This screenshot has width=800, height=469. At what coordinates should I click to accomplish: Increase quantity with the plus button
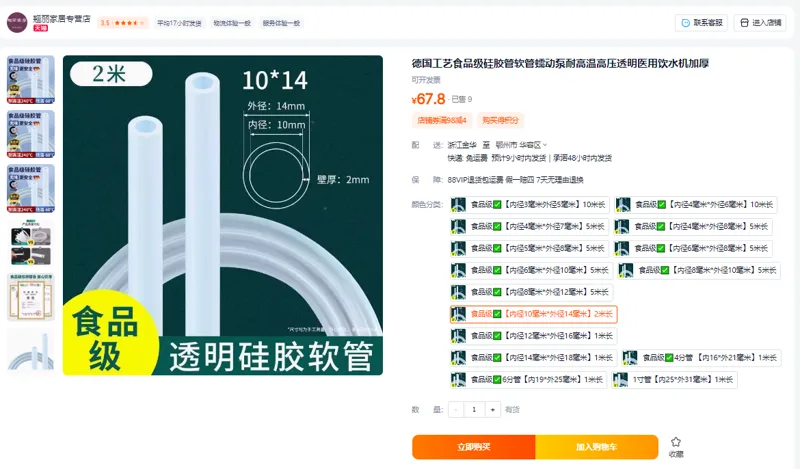coord(492,409)
